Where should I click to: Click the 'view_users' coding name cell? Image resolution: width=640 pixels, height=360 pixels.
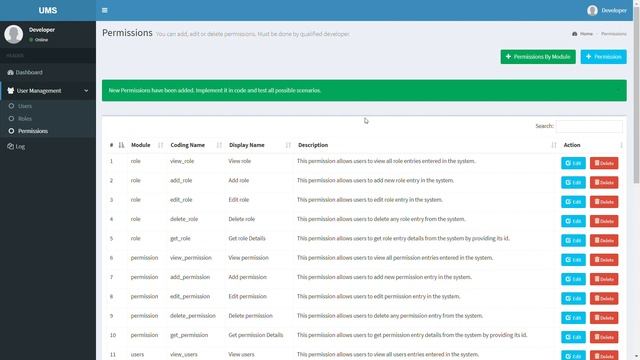point(184,354)
